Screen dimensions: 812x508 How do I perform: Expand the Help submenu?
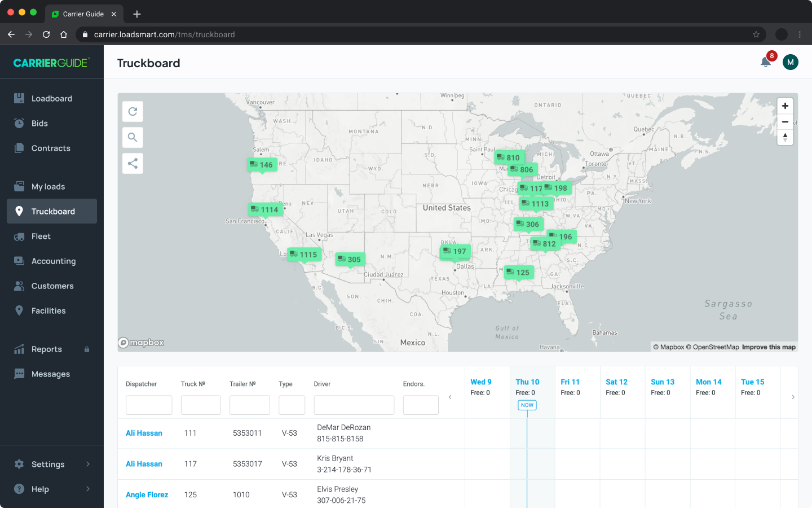point(87,489)
